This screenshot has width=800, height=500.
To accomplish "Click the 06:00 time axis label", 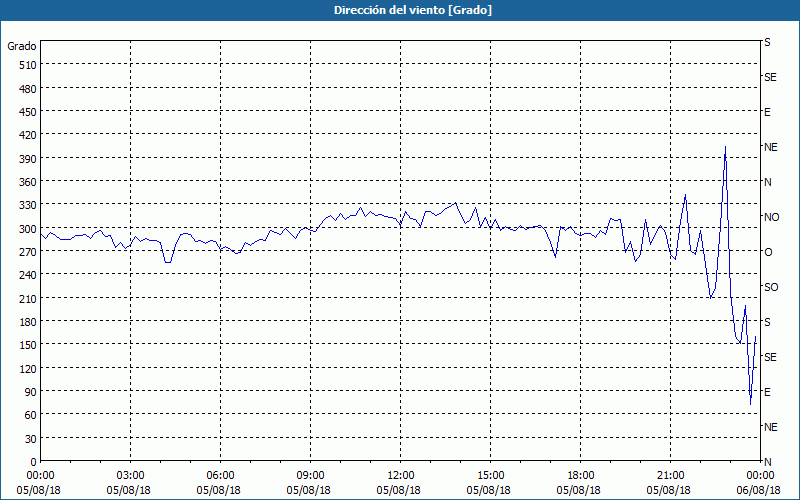I will pos(220,476).
